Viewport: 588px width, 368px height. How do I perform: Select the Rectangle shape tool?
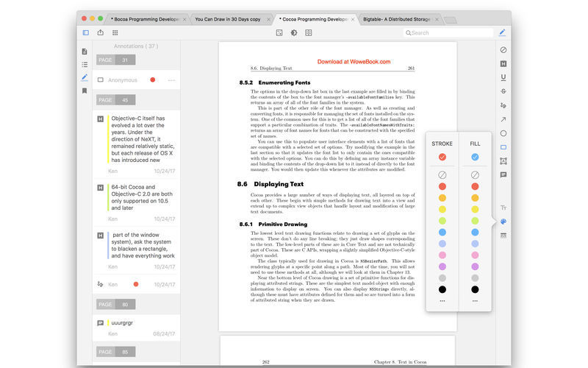click(503, 147)
